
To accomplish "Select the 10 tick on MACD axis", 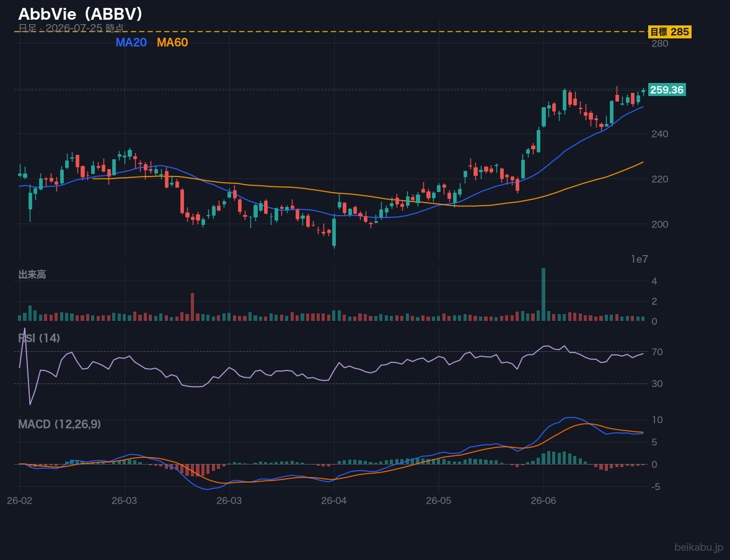I will pyautogui.click(x=657, y=420).
